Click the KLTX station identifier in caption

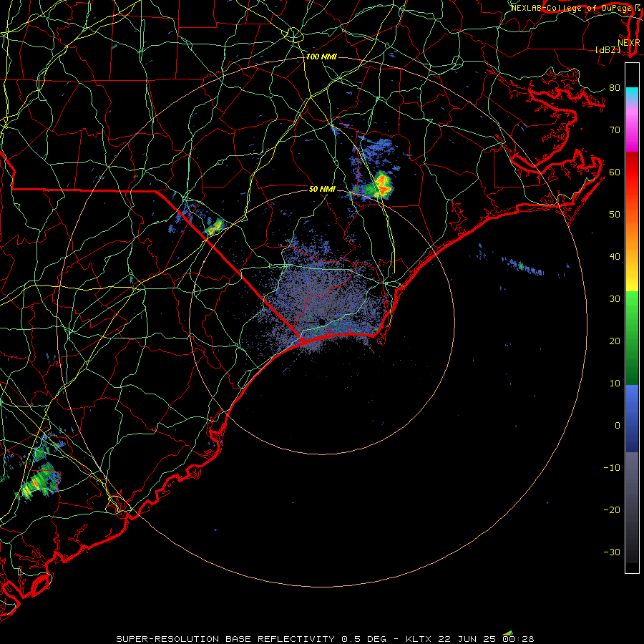click(419, 639)
